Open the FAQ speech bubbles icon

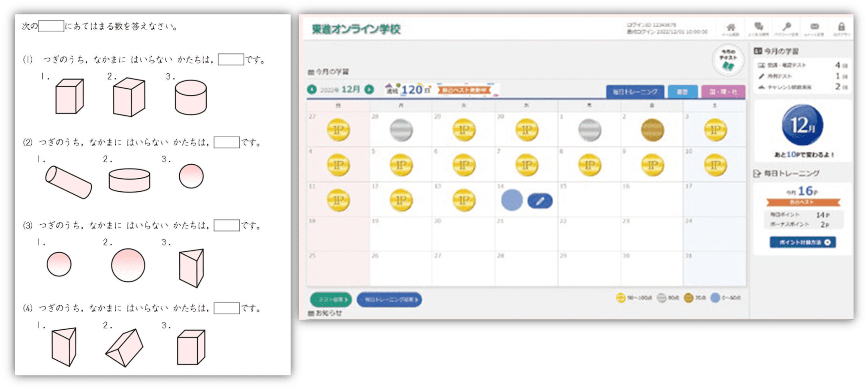(759, 28)
